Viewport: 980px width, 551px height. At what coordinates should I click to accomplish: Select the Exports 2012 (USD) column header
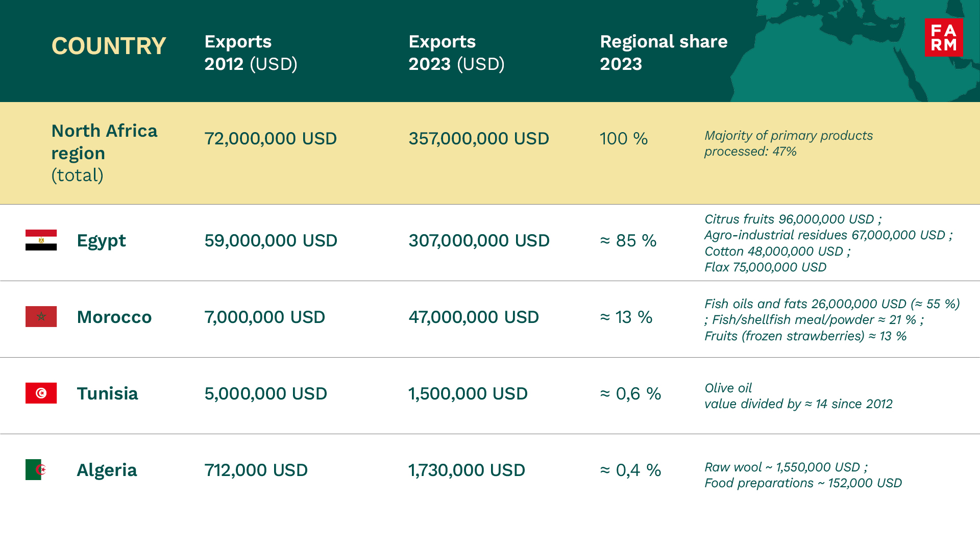tap(251, 53)
